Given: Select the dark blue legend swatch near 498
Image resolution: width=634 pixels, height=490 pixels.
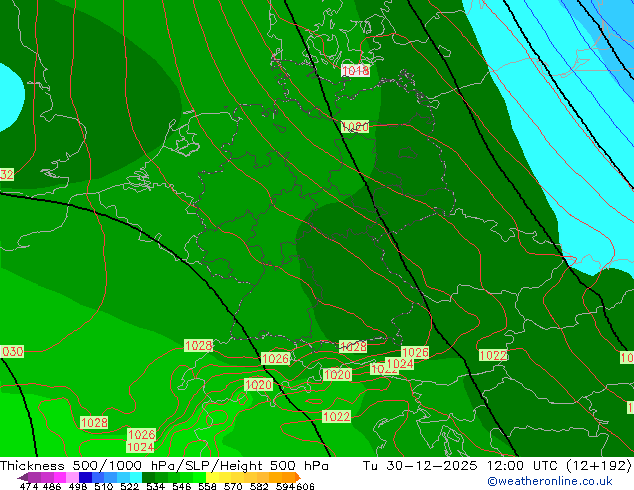Looking at the screenshot, I should point(85,477).
